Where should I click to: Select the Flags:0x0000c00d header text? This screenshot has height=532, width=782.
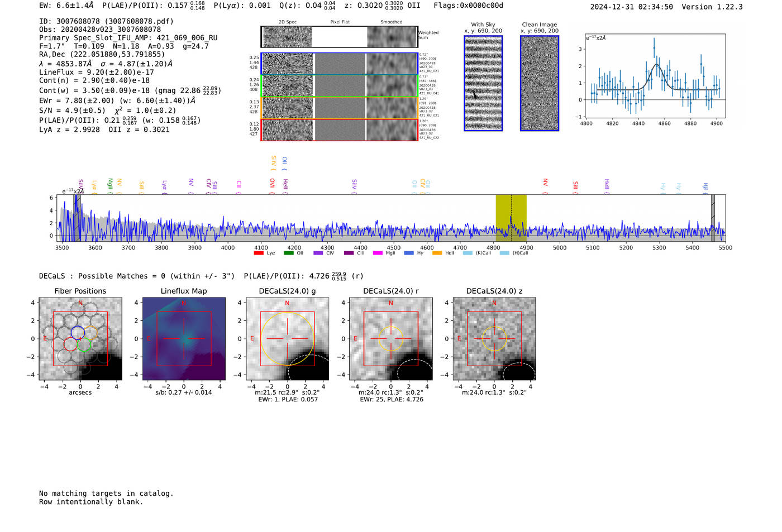point(468,6)
